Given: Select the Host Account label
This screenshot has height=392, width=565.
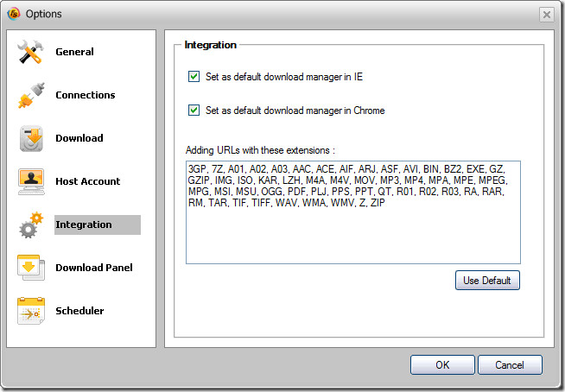Looking at the screenshot, I should [88, 181].
